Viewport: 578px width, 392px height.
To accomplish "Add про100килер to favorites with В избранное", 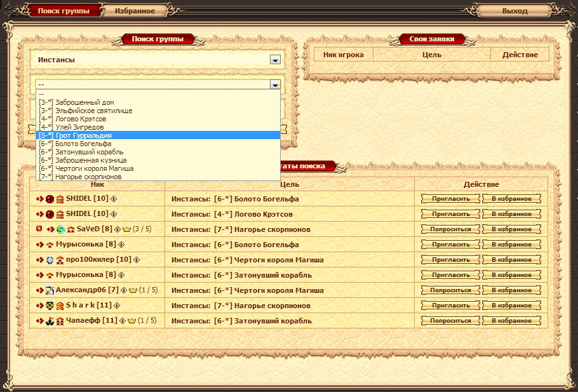I will point(511,259).
